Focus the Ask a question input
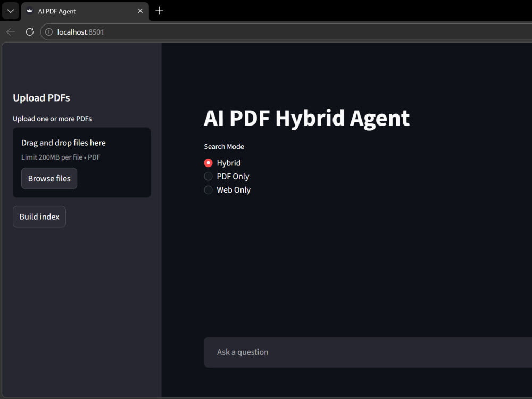This screenshot has width=532, height=399. [368, 352]
